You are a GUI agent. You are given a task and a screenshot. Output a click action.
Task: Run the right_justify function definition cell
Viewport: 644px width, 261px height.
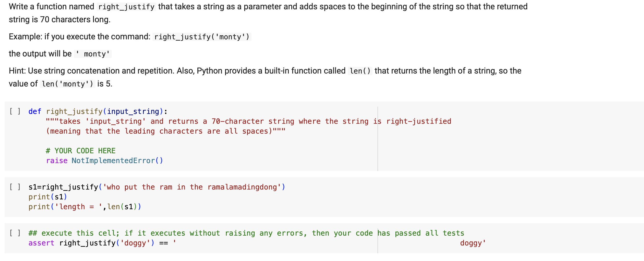coord(16,111)
